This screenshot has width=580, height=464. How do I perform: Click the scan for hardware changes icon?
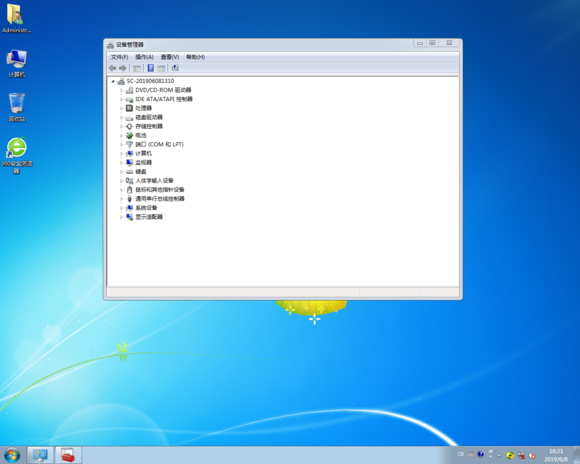tap(175, 68)
